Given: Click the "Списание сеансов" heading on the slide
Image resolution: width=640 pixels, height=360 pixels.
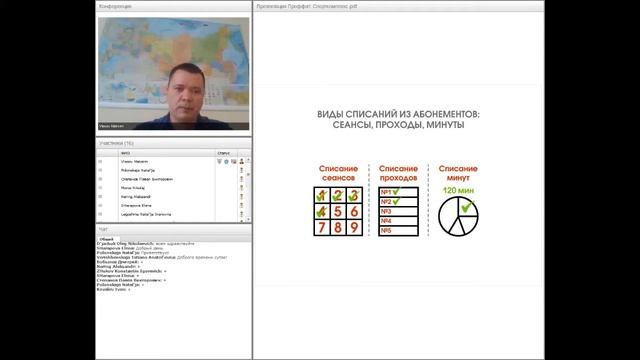Looking at the screenshot, I should (338, 173).
